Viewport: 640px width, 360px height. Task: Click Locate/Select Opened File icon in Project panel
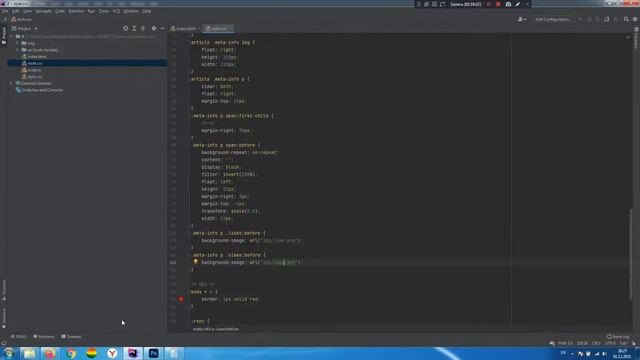pos(125,29)
